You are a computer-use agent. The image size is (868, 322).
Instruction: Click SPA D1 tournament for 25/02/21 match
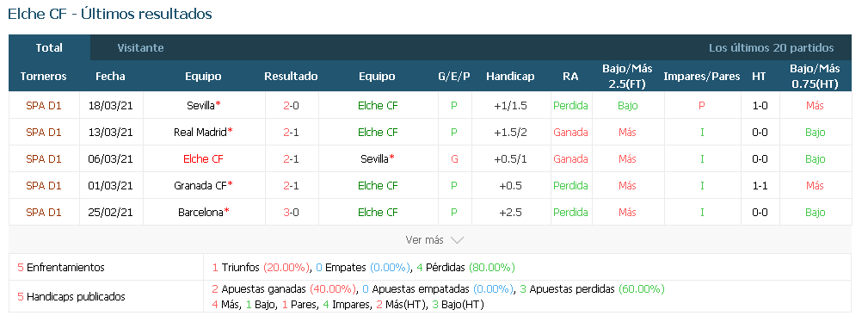pyautogui.click(x=44, y=212)
